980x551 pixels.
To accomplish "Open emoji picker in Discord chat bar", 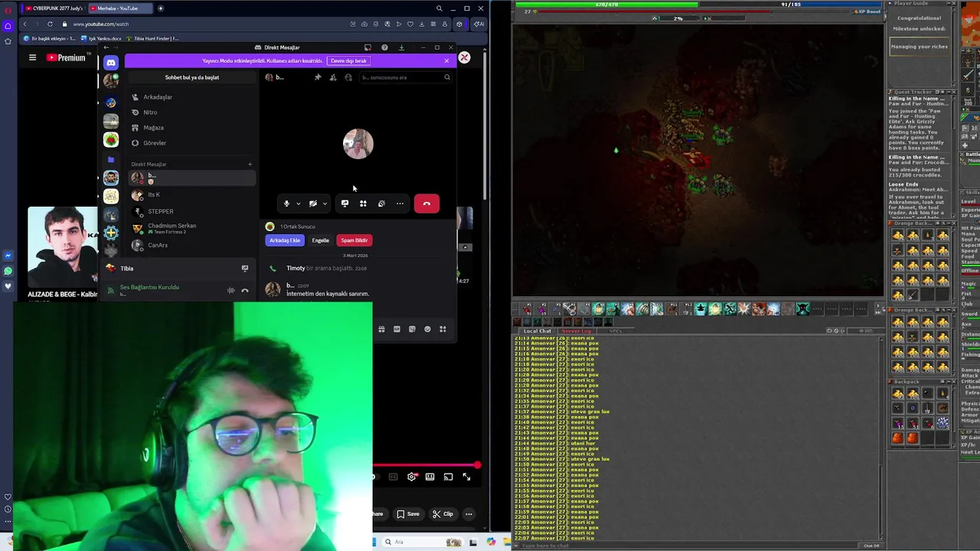I will [427, 329].
